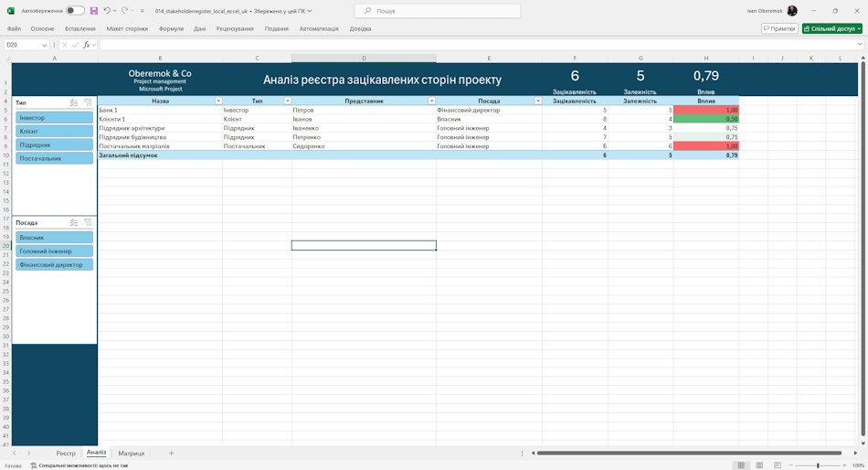Click the Redo arrow icon
Viewport: 868px width, 470px height.
coord(124,11)
